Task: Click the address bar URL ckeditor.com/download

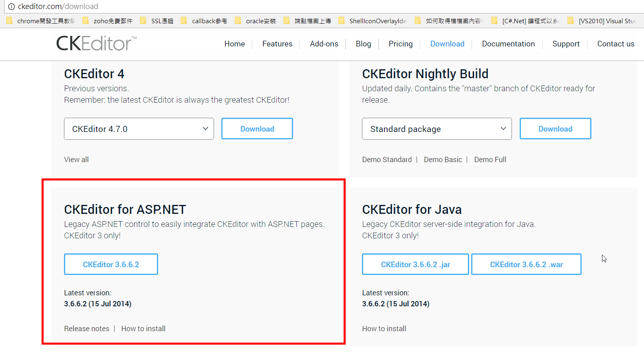Action: tap(58, 7)
